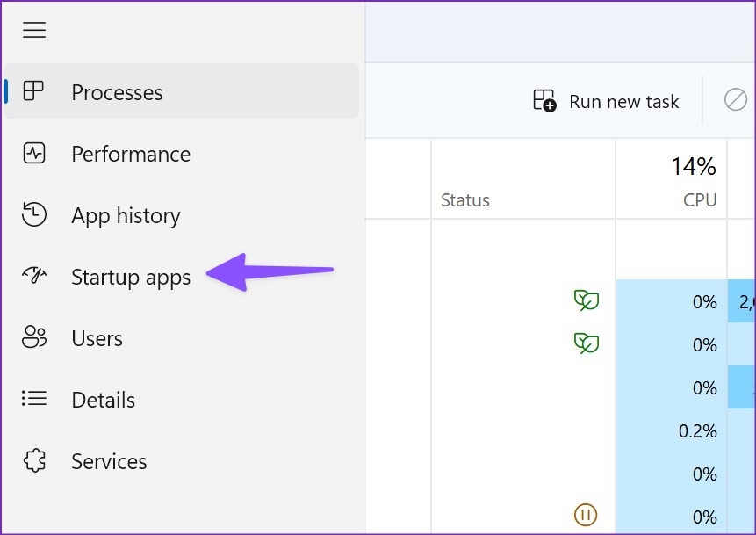Click the Users people icon
Image resolution: width=756 pixels, height=535 pixels.
coord(34,338)
